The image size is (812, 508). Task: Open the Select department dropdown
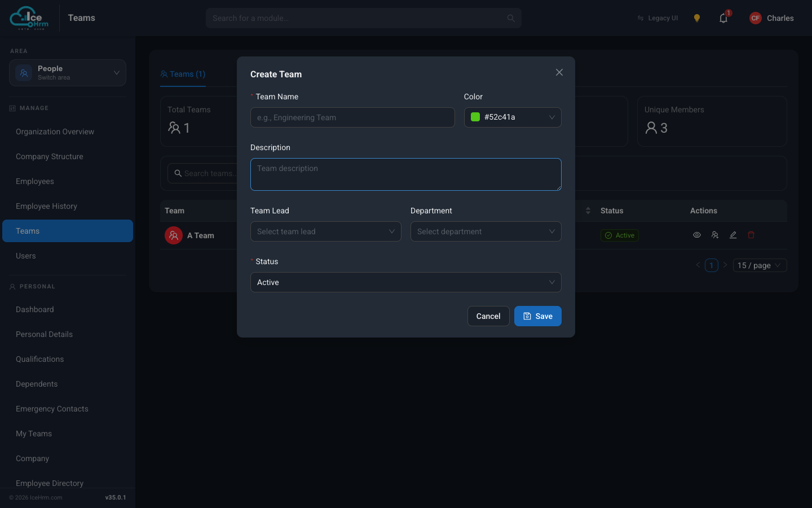486,231
